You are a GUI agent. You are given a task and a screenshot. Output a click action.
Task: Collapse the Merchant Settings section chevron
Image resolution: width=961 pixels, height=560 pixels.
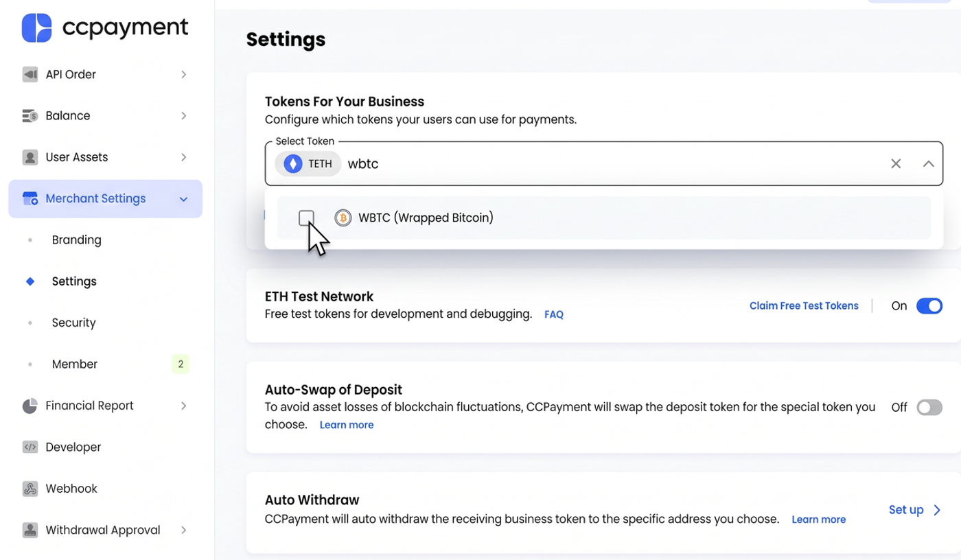click(x=183, y=199)
